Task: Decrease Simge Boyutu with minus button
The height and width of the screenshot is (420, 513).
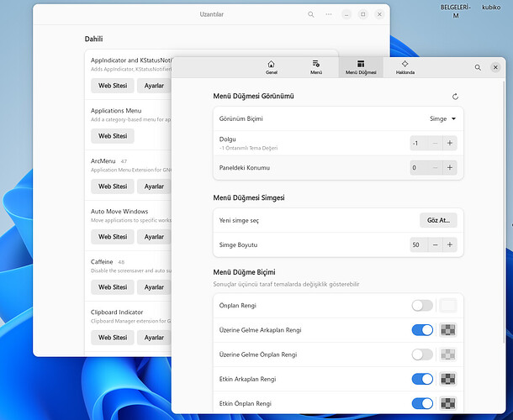Action: [x=435, y=244]
